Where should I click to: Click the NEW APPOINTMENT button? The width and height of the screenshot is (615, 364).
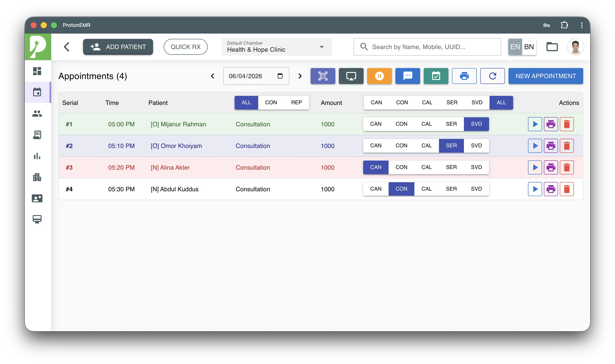(x=546, y=76)
